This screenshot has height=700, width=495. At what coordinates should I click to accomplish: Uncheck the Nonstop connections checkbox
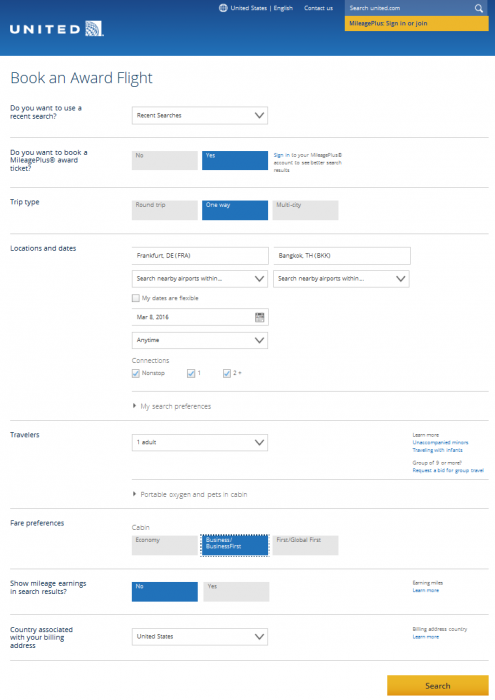(136, 373)
